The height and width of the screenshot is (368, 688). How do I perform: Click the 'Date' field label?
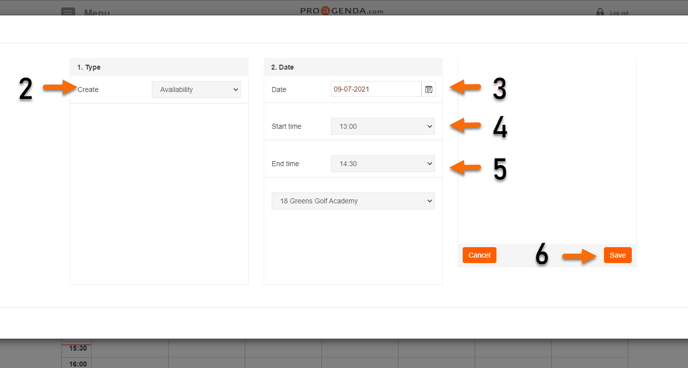pyautogui.click(x=279, y=89)
